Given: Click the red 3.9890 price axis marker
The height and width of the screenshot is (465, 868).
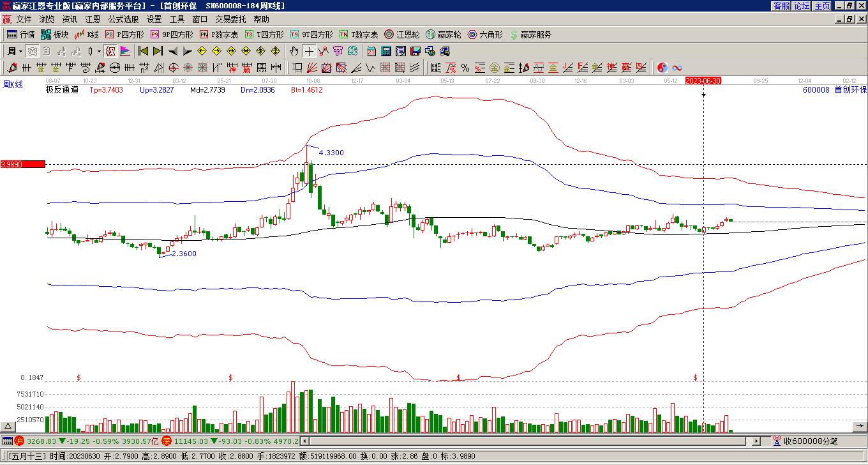Looking at the screenshot, I should 23,164.
